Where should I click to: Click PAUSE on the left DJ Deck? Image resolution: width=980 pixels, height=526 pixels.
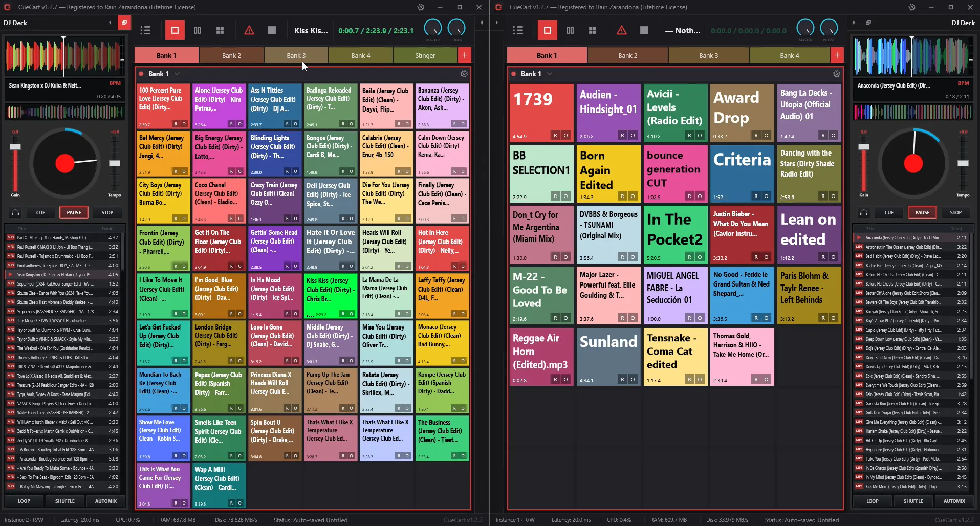pos(74,213)
